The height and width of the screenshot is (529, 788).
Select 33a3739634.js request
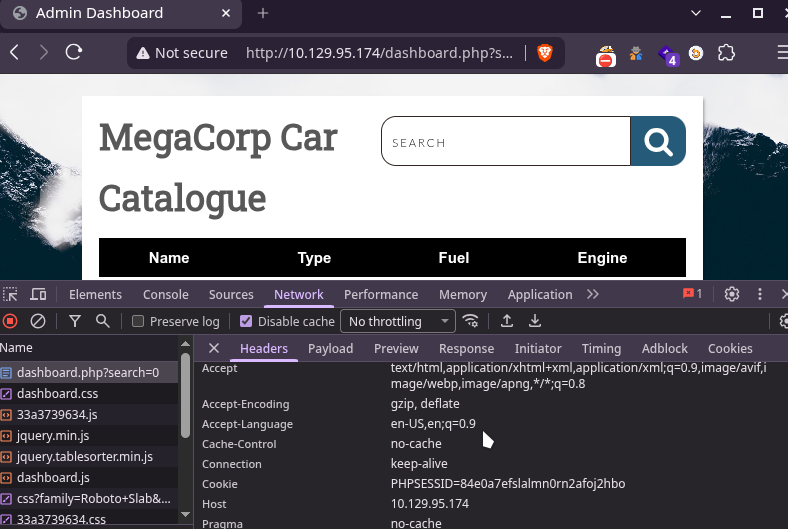pos(89,414)
